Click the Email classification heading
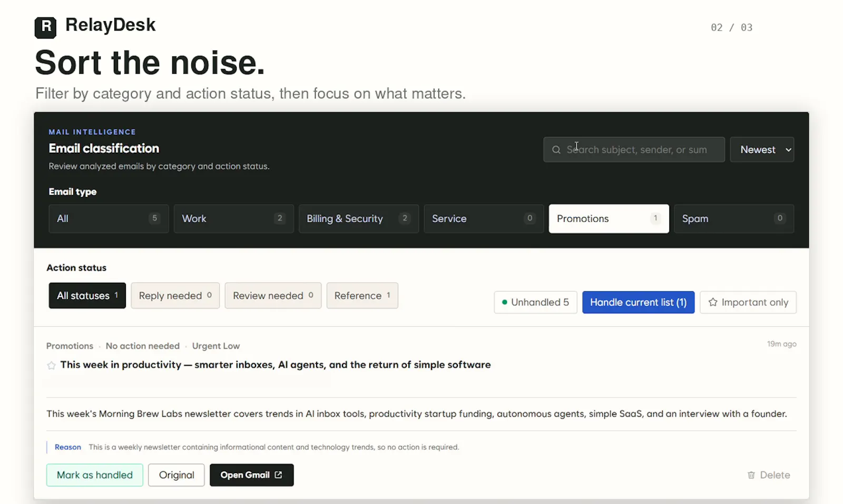This screenshot has width=843, height=504. pyautogui.click(x=104, y=149)
